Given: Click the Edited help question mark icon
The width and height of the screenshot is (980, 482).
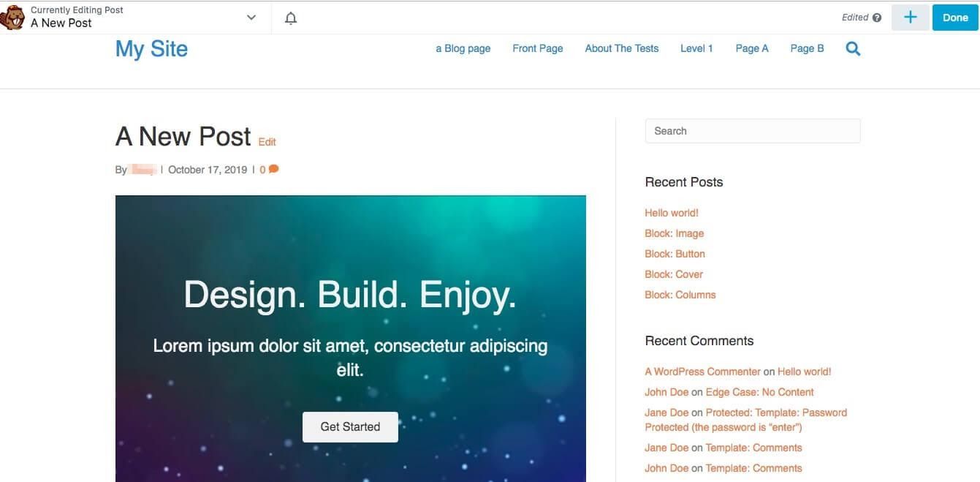Looking at the screenshot, I should (x=877, y=18).
